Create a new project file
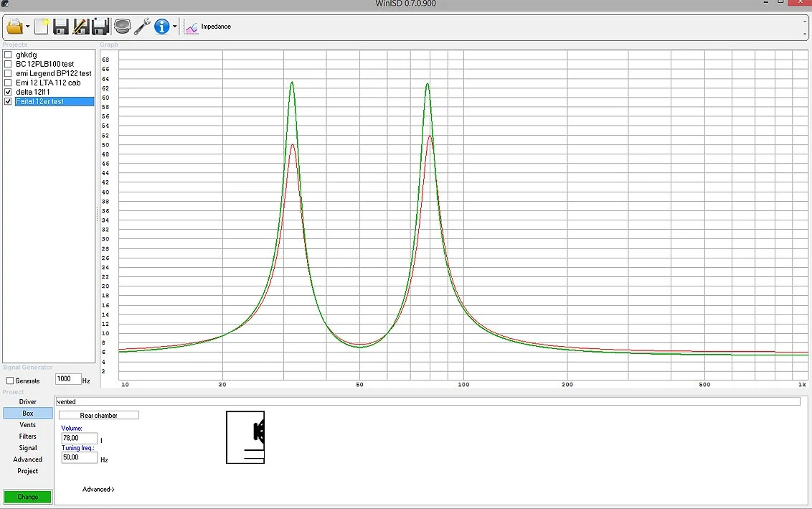The width and height of the screenshot is (812, 509). 42,27
